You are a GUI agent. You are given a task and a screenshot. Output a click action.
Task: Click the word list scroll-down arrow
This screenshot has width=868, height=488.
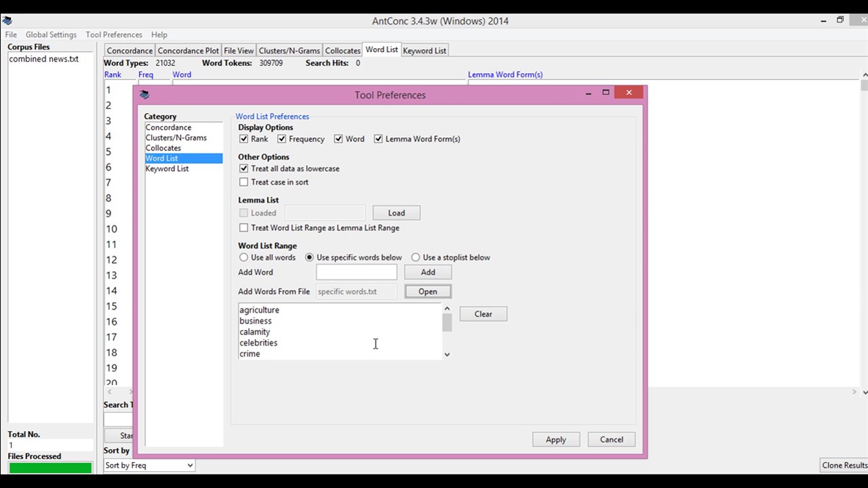click(447, 354)
